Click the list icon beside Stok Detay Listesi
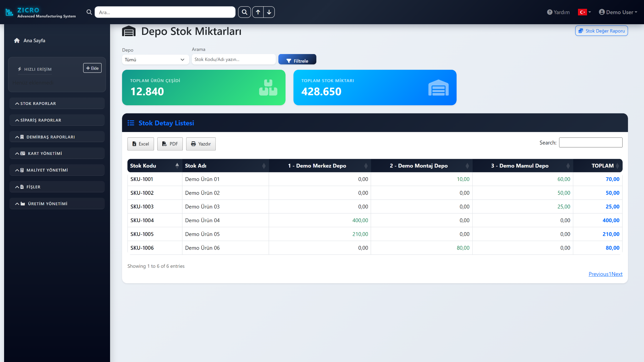The image size is (644, 362). pyautogui.click(x=131, y=123)
